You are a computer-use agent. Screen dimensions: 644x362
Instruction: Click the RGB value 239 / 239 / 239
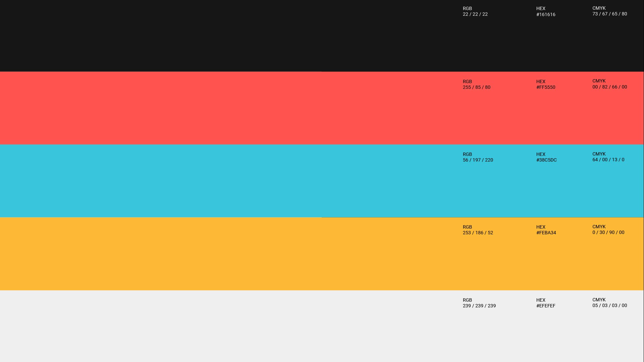tap(479, 306)
